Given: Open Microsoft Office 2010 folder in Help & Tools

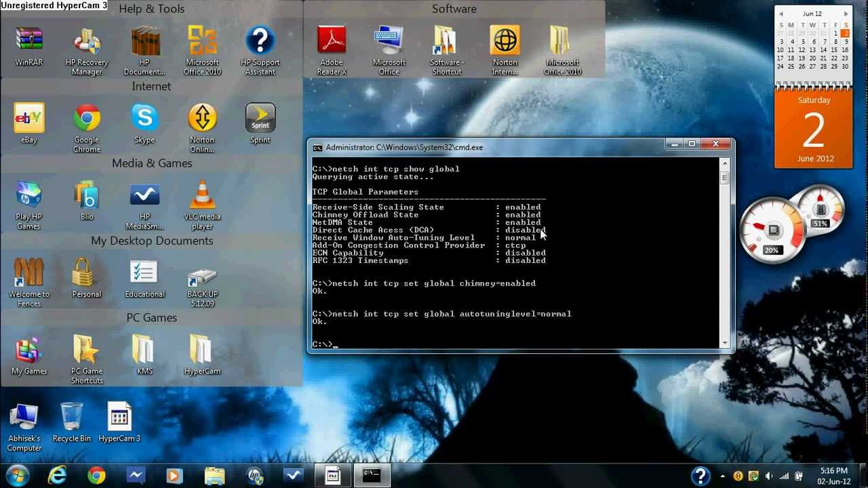Looking at the screenshot, I should click(x=202, y=51).
